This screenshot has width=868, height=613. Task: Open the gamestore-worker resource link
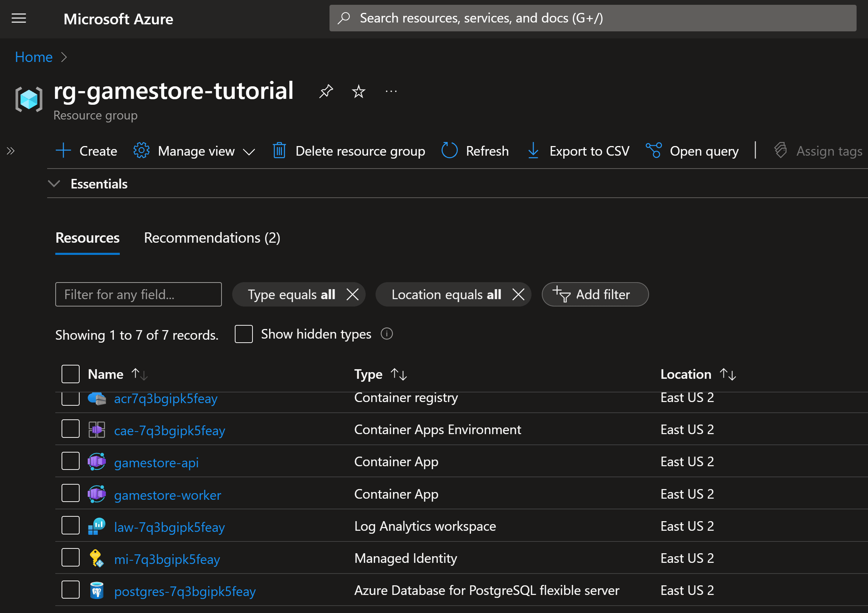[x=167, y=495]
